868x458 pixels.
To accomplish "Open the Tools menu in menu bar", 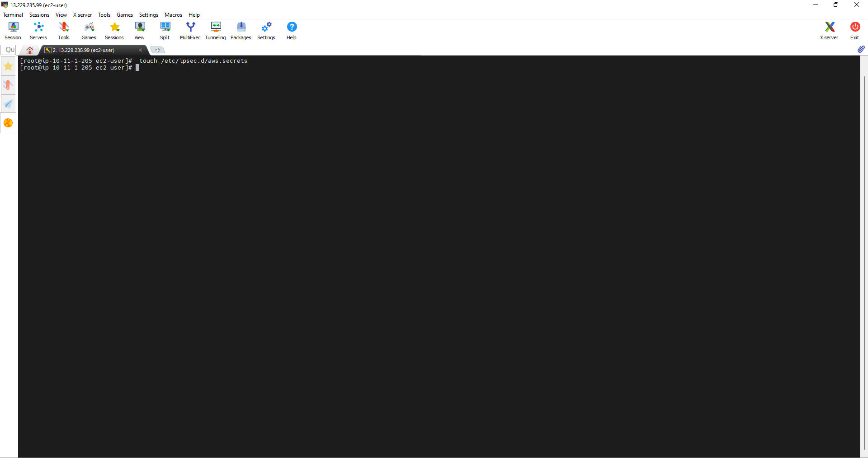I will coord(104,15).
